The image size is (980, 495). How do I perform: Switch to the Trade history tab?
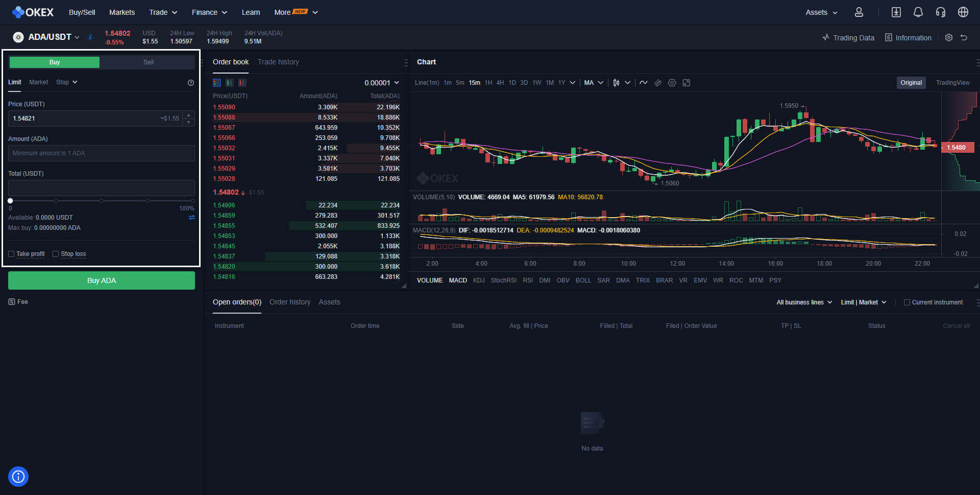[x=278, y=62]
